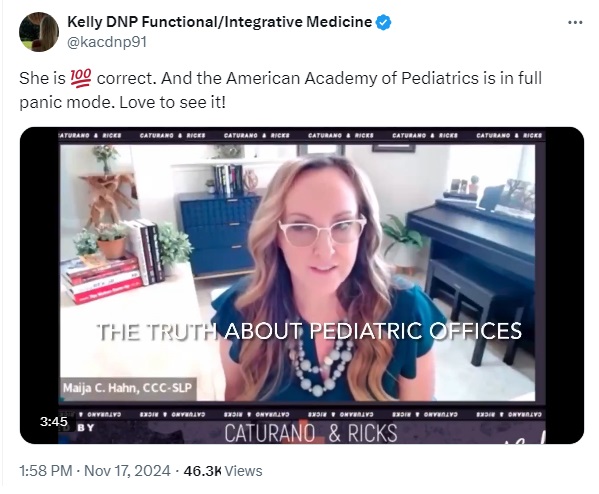Open Kelly DNP's profile avatar

click(x=39, y=32)
